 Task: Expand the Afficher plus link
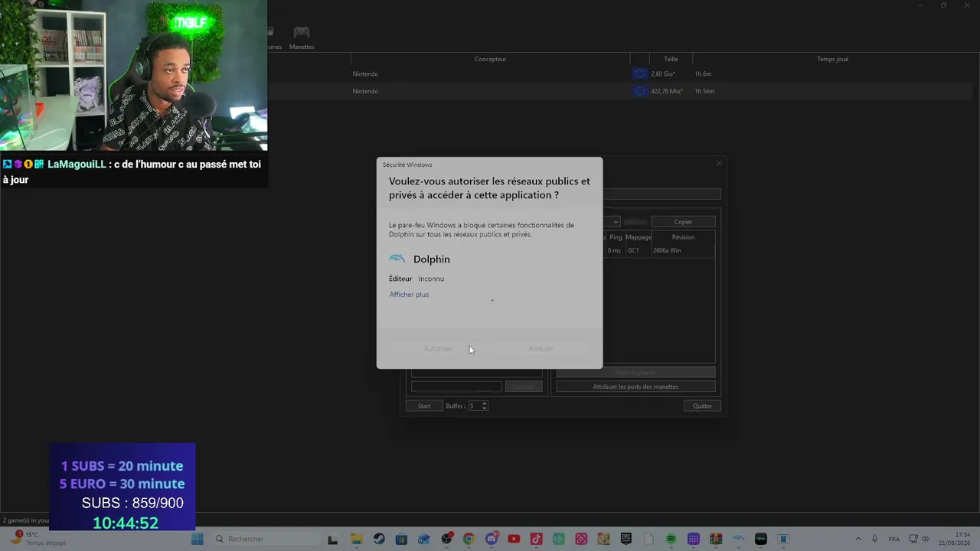coord(409,295)
